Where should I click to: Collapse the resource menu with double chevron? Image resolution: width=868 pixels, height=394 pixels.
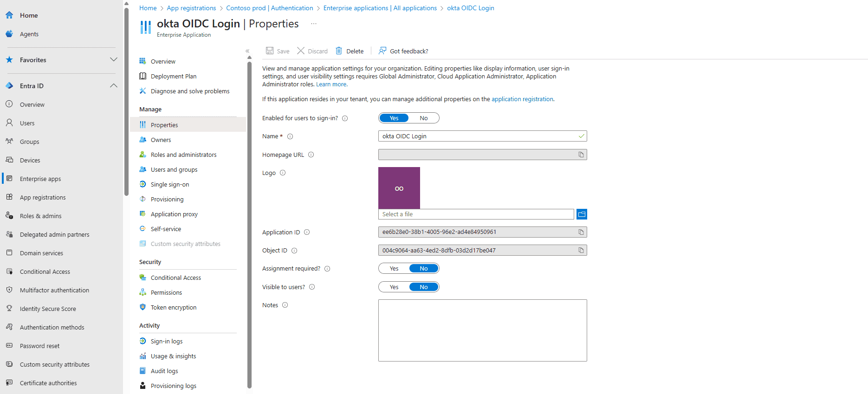[247, 51]
